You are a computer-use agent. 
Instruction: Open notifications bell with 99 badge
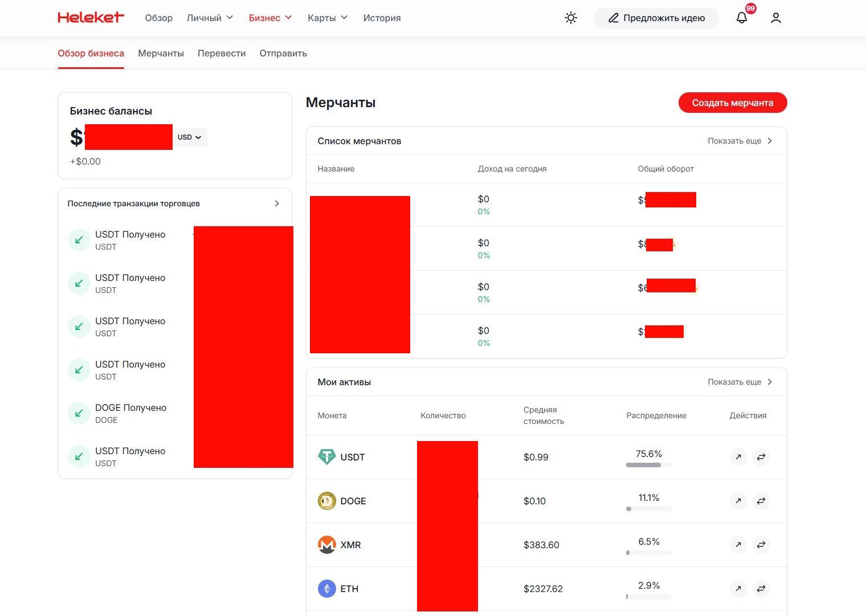point(742,18)
